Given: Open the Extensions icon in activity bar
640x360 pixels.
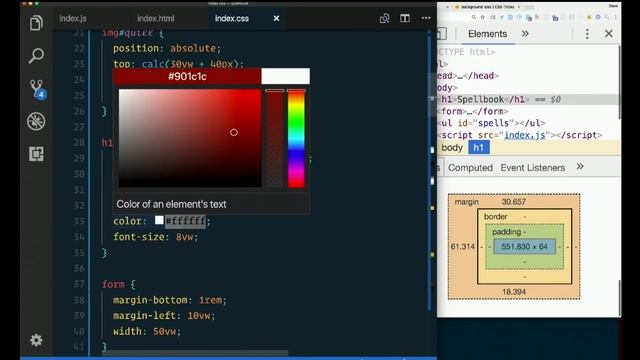Looking at the screenshot, I should (36, 154).
